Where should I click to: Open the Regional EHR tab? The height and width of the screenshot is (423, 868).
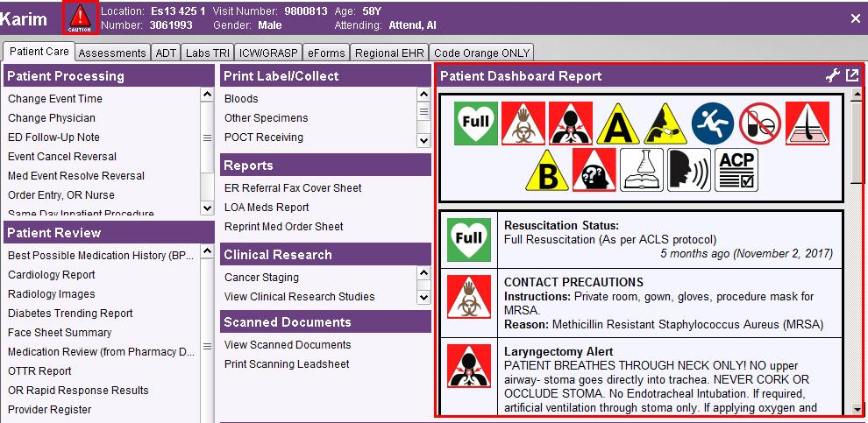pyautogui.click(x=389, y=53)
